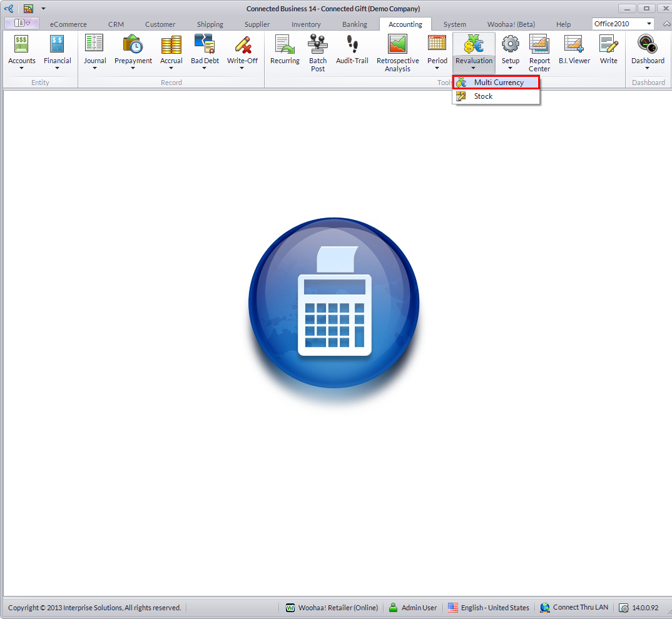Switch to the CRM tab
The height and width of the screenshot is (619, 672).
pos(116,24)
